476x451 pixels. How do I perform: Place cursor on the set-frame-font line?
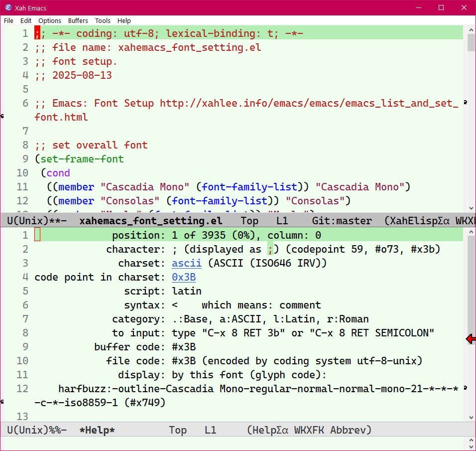tap(82, 159)
